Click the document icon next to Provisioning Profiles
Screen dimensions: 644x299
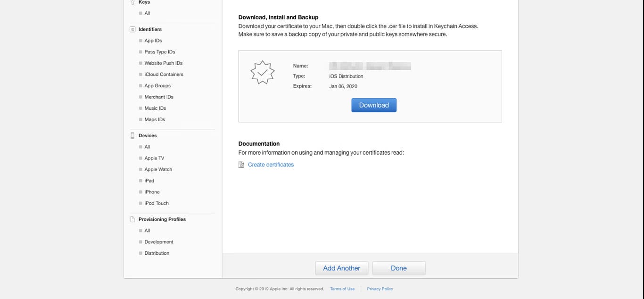(132, 219)
